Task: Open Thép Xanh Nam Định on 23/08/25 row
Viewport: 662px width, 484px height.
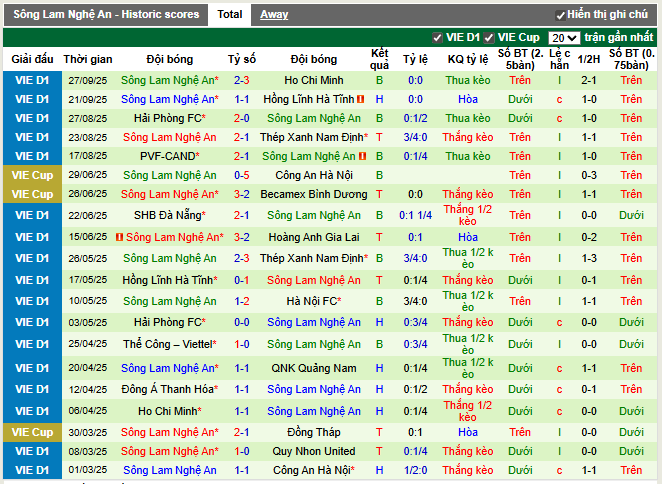Action: pyautogui.click(x=314, y=137)
